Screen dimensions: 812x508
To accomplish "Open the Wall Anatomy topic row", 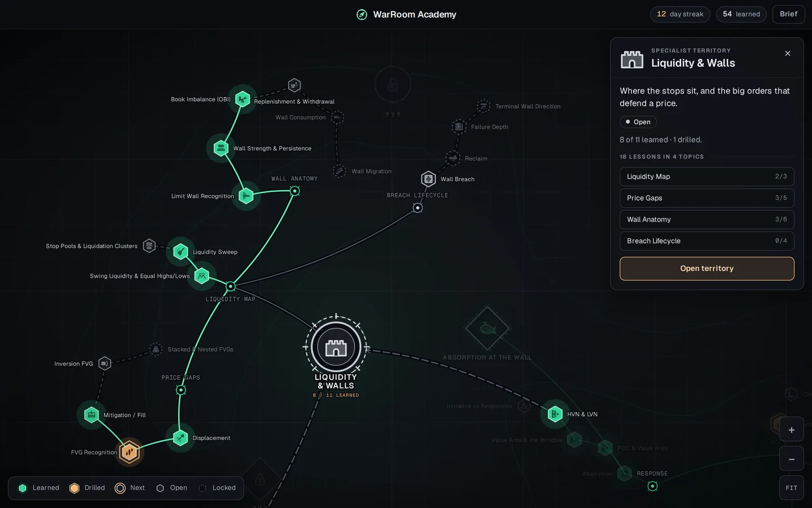I will click(x=707, y=219).
